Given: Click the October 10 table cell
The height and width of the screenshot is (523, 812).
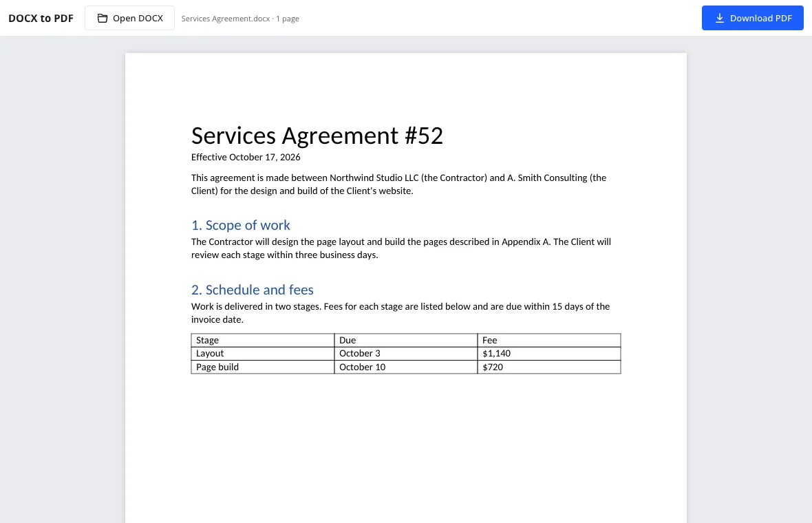Looking at the screenshot, I should 405,367.
